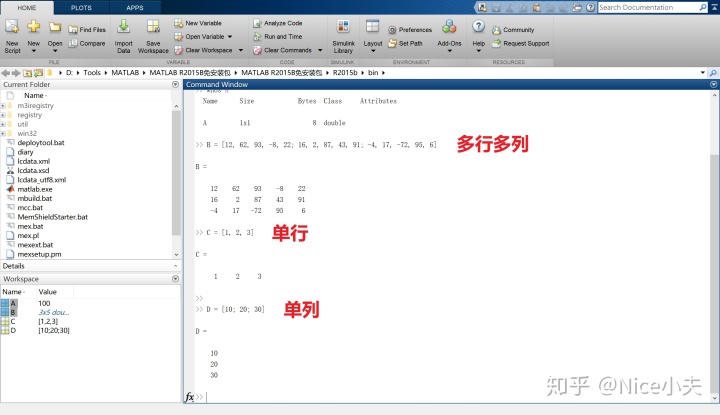Click the fx function browser icon
The width and height of the screenshot is (720, 415).
(189, 397)
